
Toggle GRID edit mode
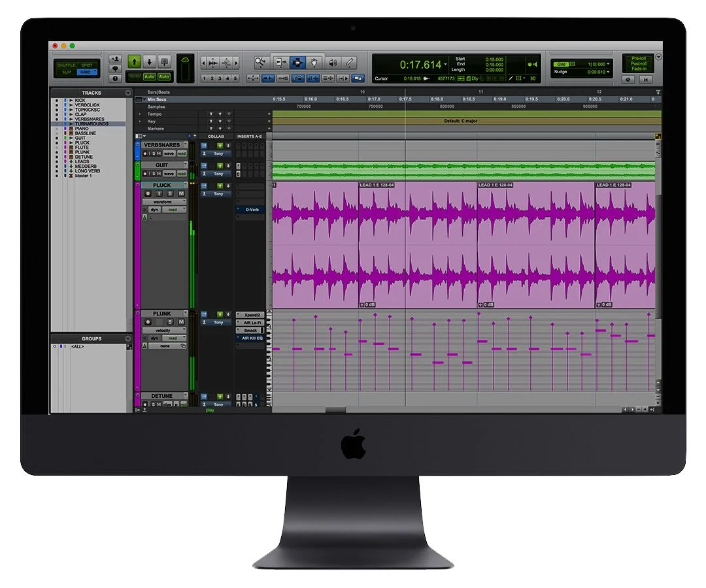pyautogui.click(x=86, y=72)
